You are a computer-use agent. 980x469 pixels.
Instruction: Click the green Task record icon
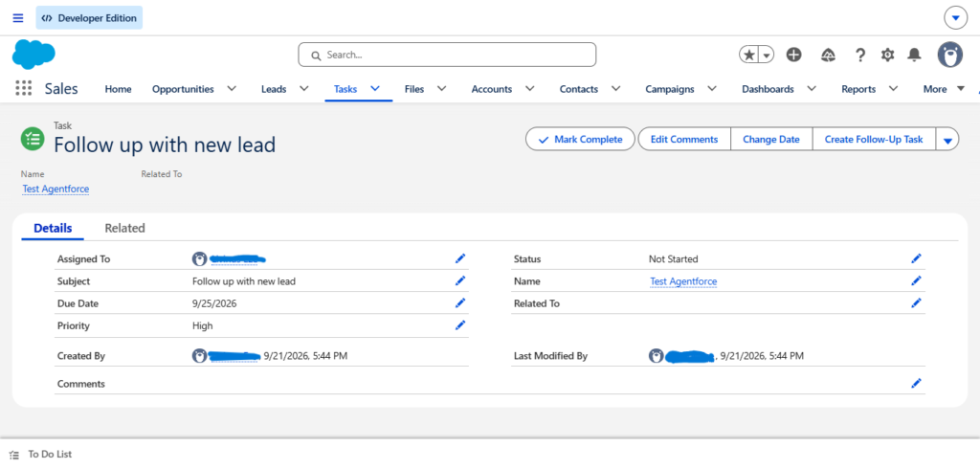coord(32,139)
